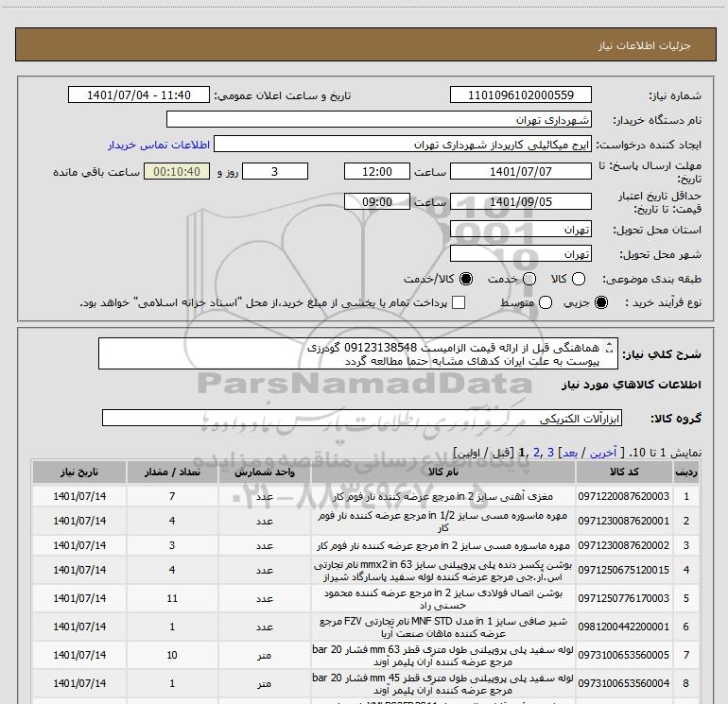
Task: Select item code 0981200442200001
Action: tap(624, 627)
